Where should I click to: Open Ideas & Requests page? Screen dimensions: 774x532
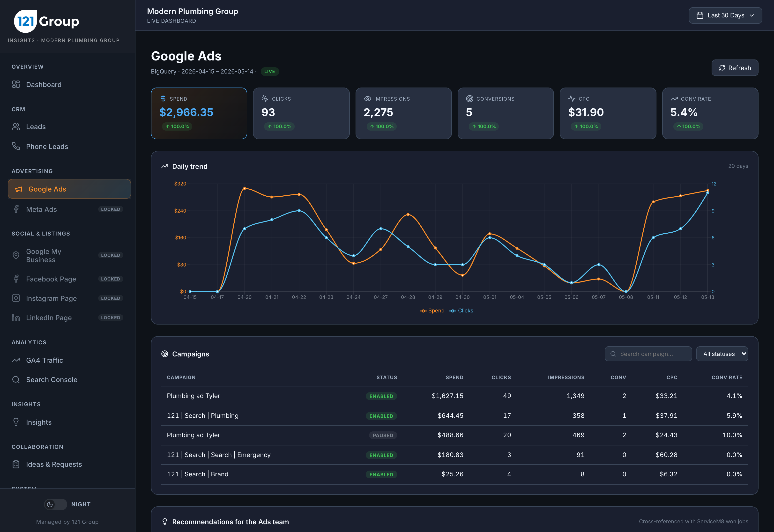coord(69,464)
